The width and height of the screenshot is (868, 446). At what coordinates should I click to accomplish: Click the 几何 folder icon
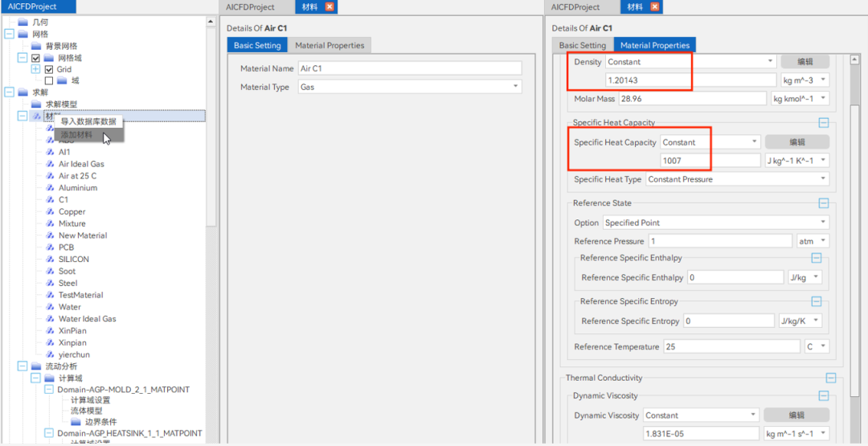click(x=23, y=23)
